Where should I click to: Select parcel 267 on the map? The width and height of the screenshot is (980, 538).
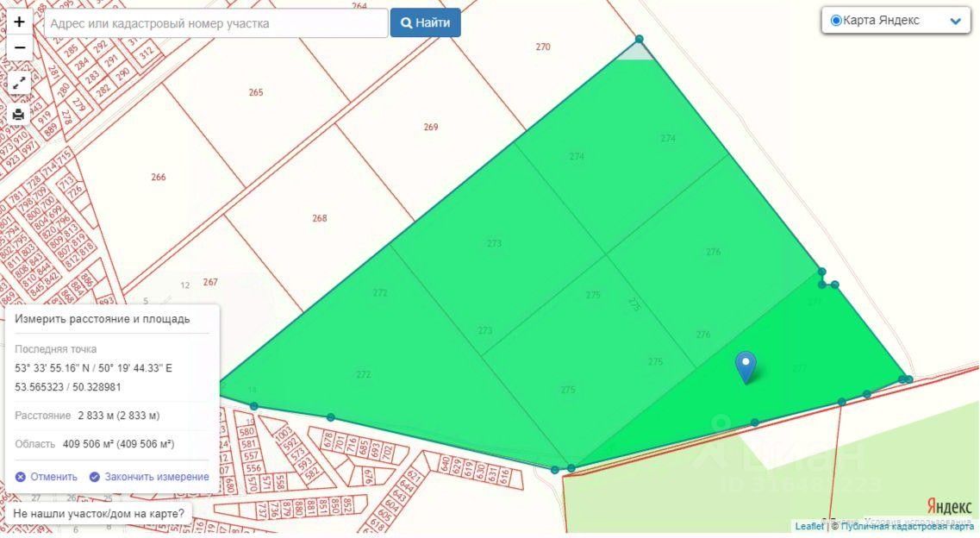coord(210,282)
